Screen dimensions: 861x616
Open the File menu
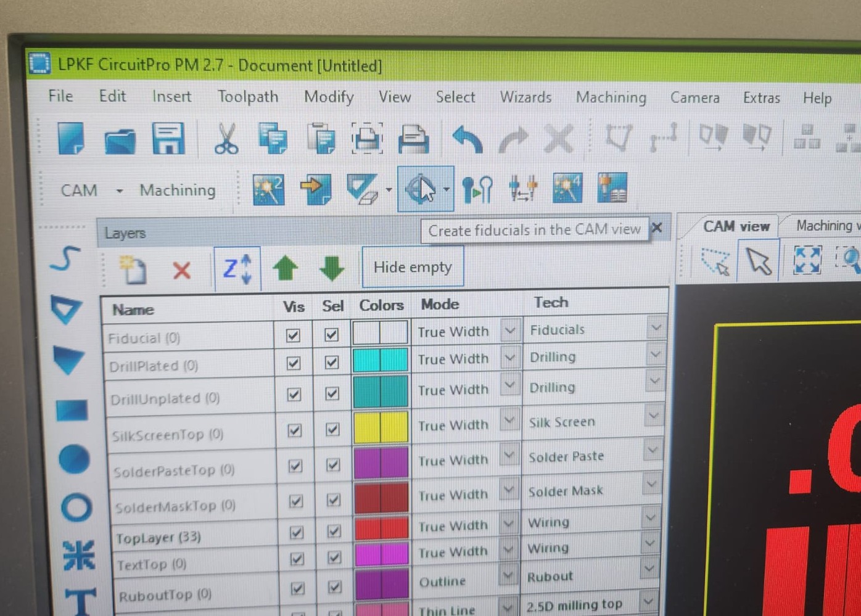60,96
